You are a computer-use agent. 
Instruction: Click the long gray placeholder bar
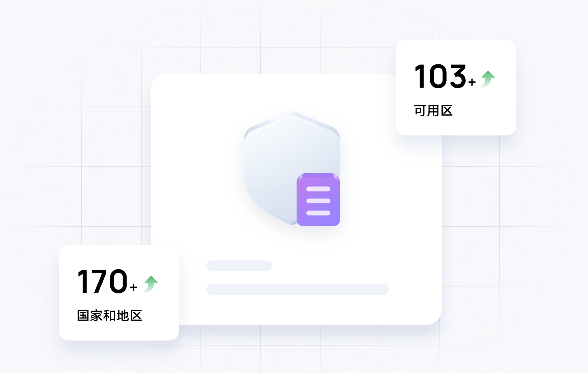(298, 289)
